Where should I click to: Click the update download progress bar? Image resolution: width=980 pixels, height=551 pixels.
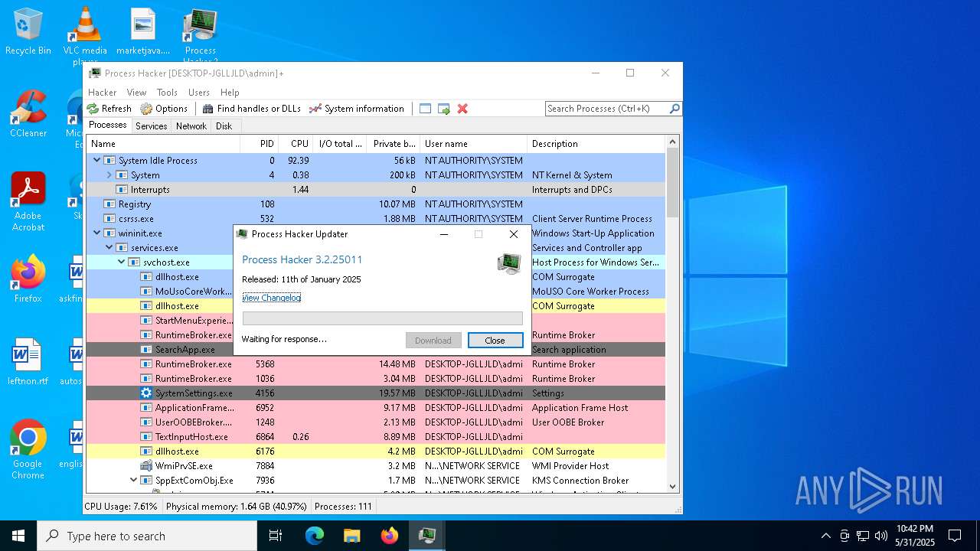pos(383,318)
